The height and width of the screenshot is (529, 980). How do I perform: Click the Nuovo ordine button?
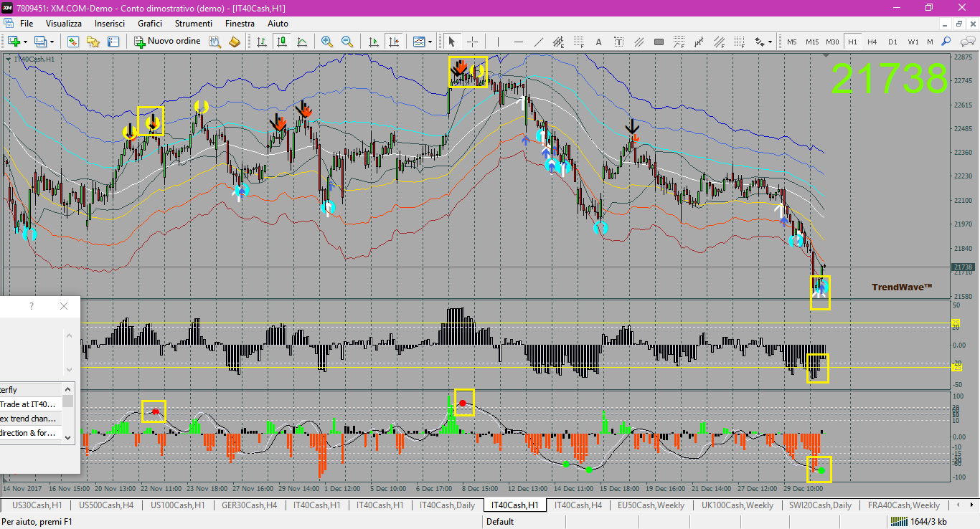coord(168,42)
